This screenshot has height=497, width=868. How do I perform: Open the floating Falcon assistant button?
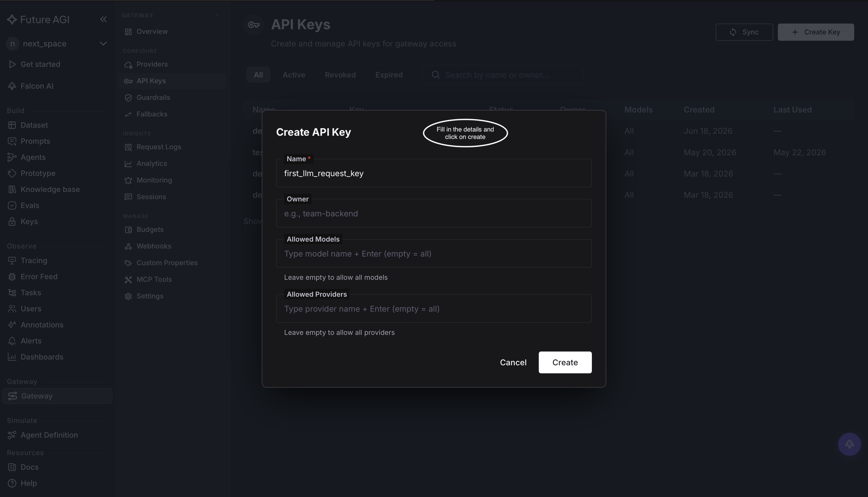849,444
